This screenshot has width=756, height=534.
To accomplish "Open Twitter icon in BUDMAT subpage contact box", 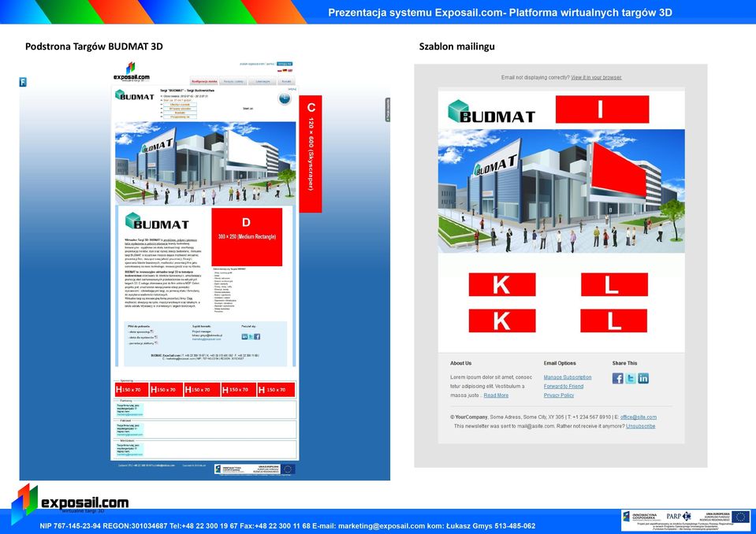I will [251, 336].
